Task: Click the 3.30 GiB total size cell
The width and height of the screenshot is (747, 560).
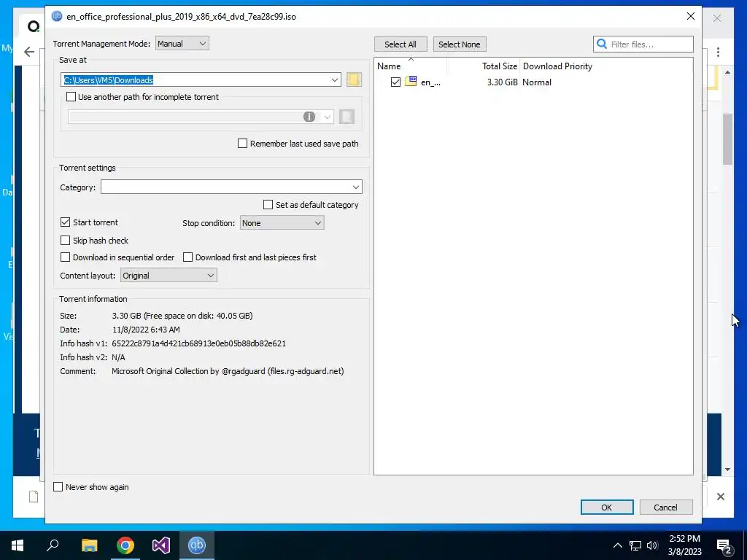Action: pos(502,82)
